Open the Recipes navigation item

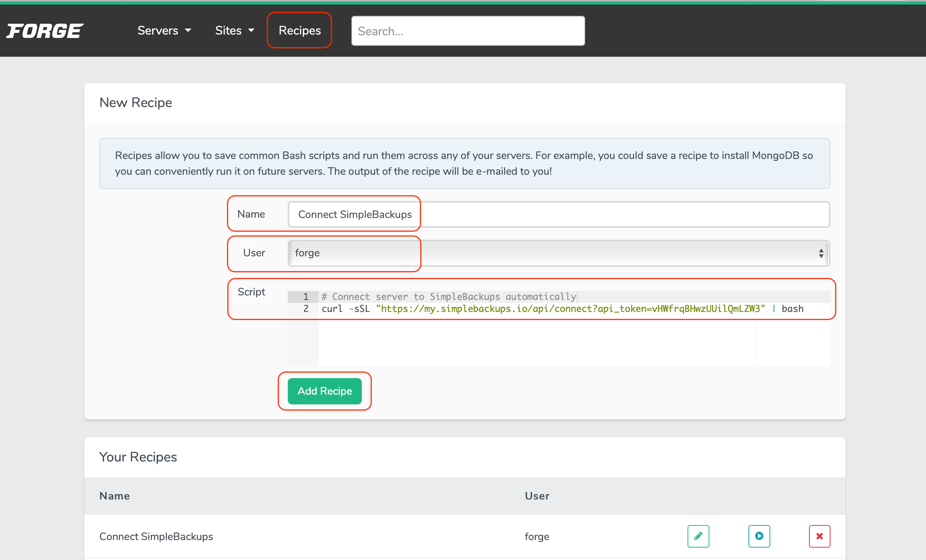[299, 30]
